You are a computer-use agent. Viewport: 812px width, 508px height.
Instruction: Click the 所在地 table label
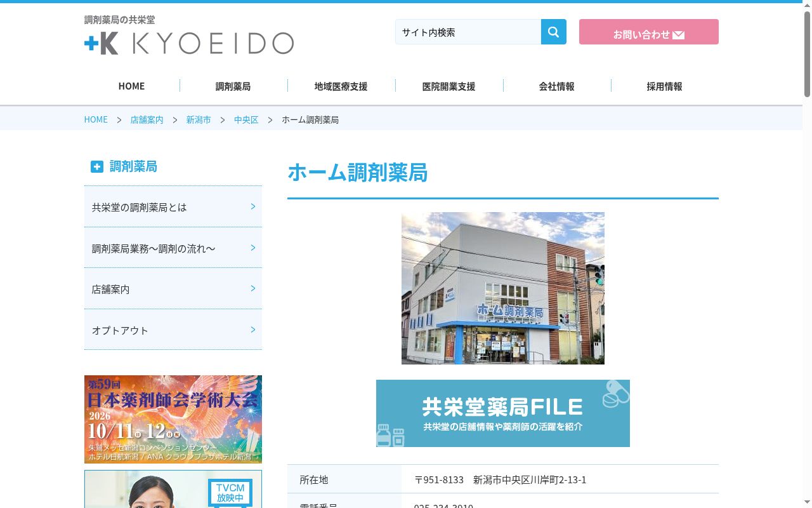coord(314,480)
